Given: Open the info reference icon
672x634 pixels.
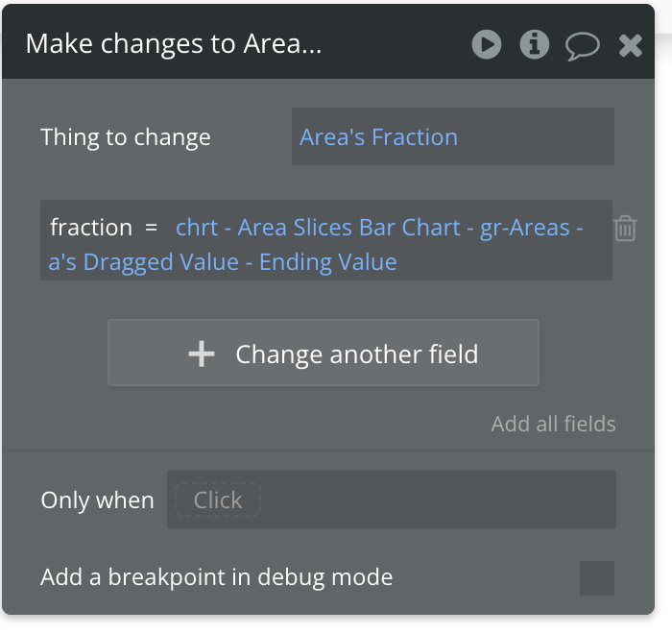Looking at the screenshot, I should coord(534,44).
